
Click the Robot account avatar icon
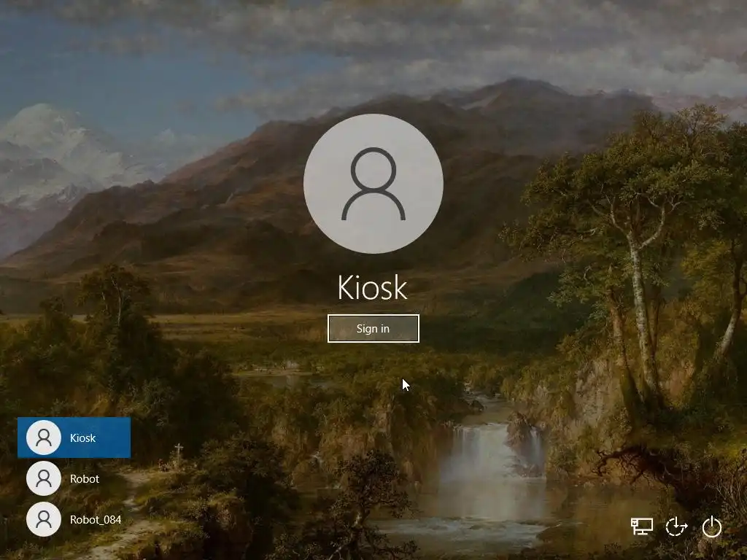click(43, 478)
